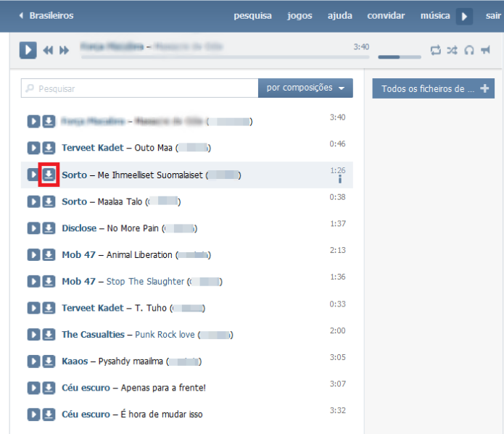Click 'Pysahdy maailma' track title
This screenshot has height=434, width=504.
click(131, 362)
